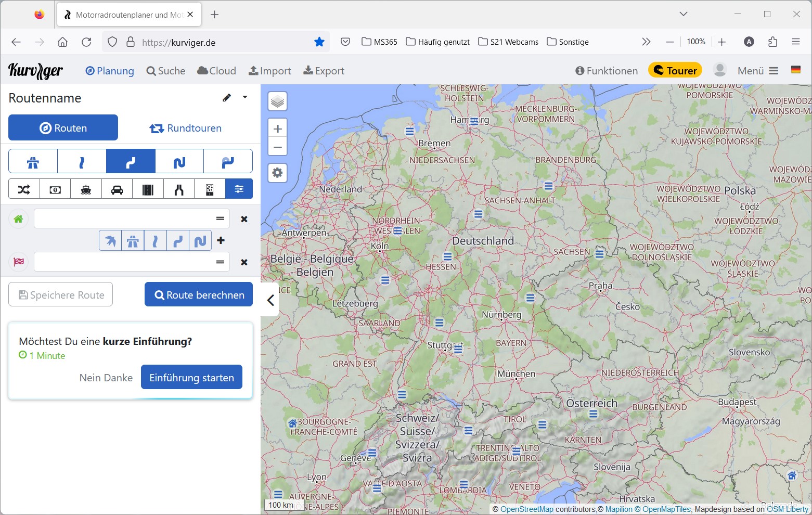The image size is (812, 515).
Task: Select beeline bird icon between waypoints
Action: click(x=110, y=241)
